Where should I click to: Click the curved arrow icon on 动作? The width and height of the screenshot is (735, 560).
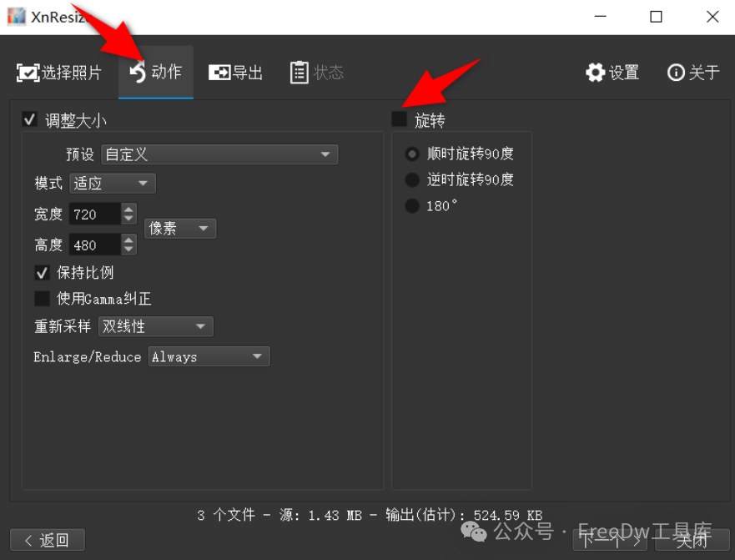coord(136,72)
